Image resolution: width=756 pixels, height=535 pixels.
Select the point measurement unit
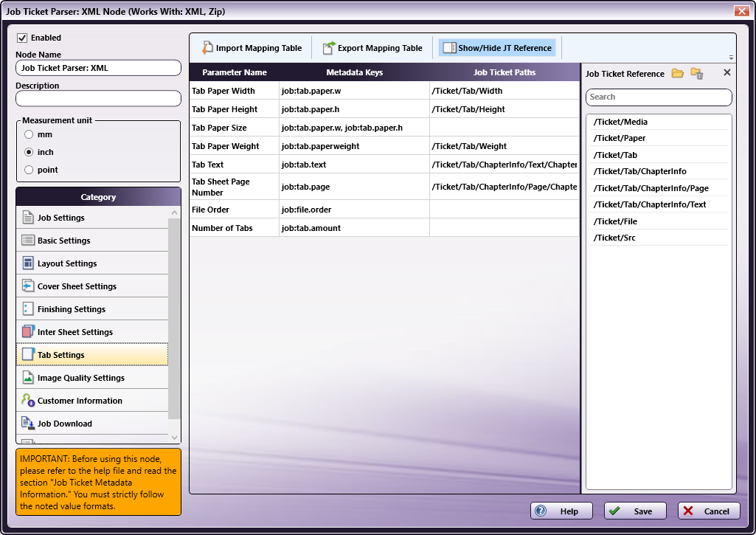coord(29,170)
